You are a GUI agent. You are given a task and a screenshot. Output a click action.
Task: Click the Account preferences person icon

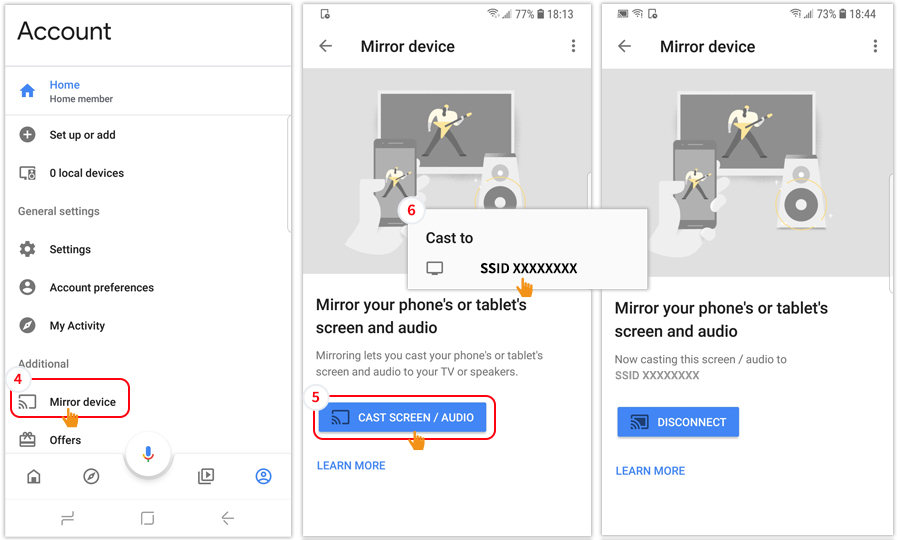tap(27, 287)
